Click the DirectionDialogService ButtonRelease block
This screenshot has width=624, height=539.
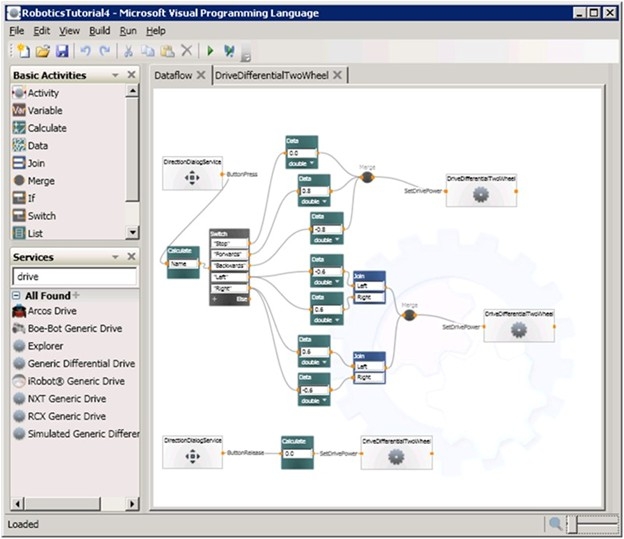[192, 452]
